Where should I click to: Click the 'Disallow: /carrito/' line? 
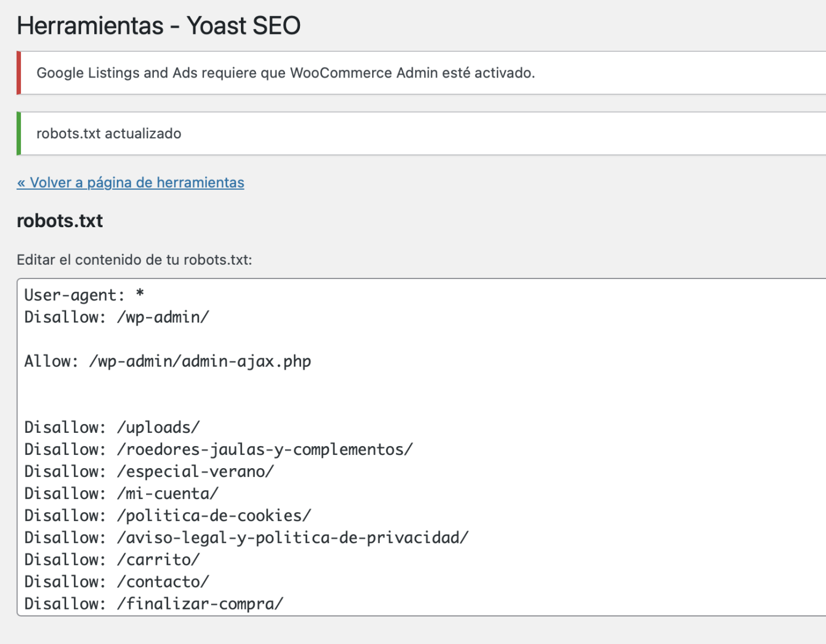112,559
